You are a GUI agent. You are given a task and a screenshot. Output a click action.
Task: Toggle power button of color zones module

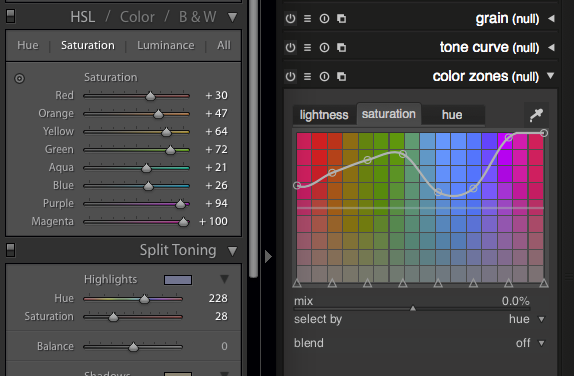pyautogui.click(x=290, y=77)
